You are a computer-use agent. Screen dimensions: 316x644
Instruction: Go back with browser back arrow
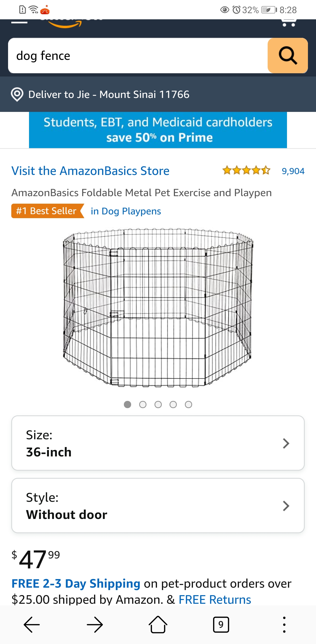32,625
